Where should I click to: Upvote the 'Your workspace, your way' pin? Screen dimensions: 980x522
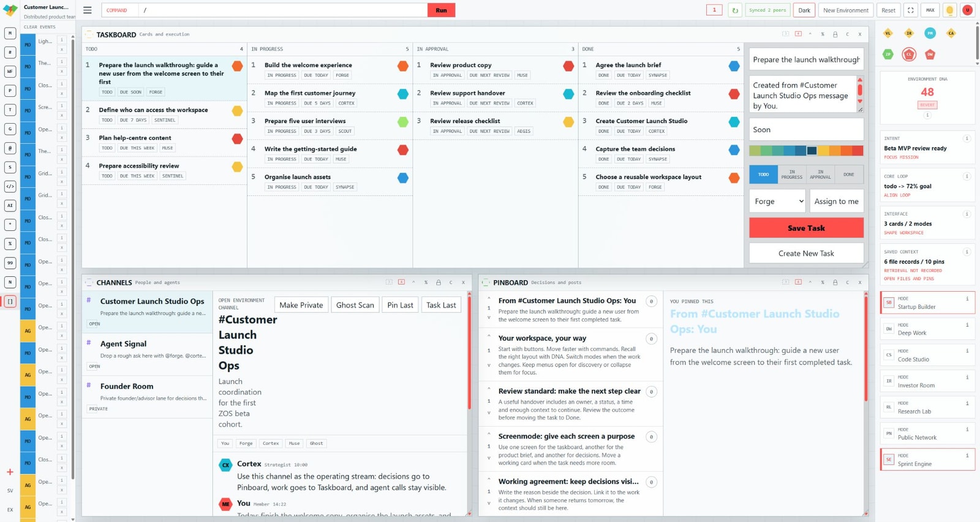[x=489, y=336]
